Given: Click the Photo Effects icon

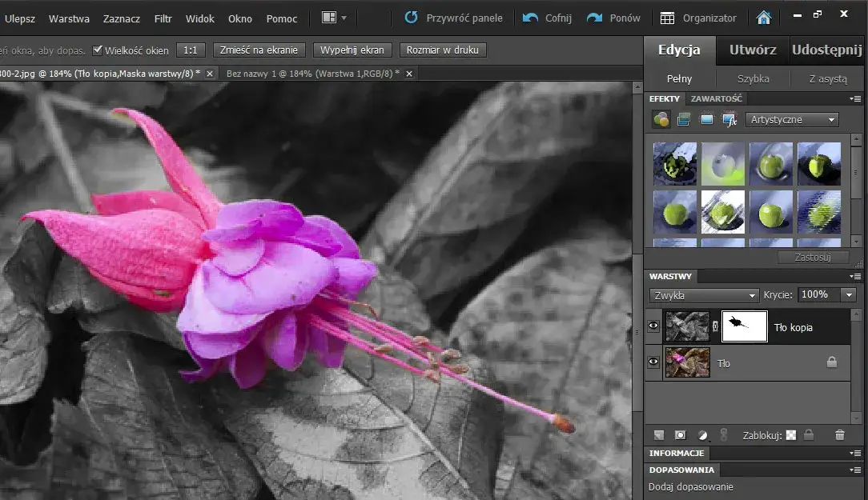Looking at the screenshot, I should tap(706, 119).
